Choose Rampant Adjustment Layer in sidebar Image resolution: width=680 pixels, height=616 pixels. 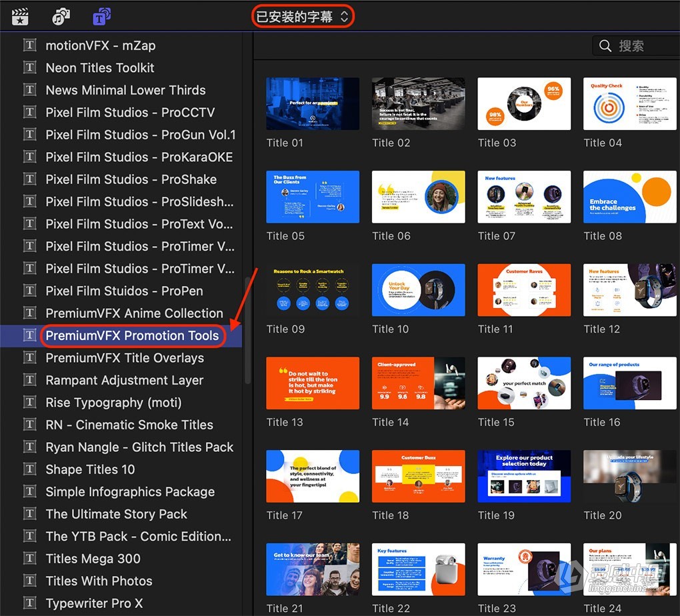click(x=124, y=380)
